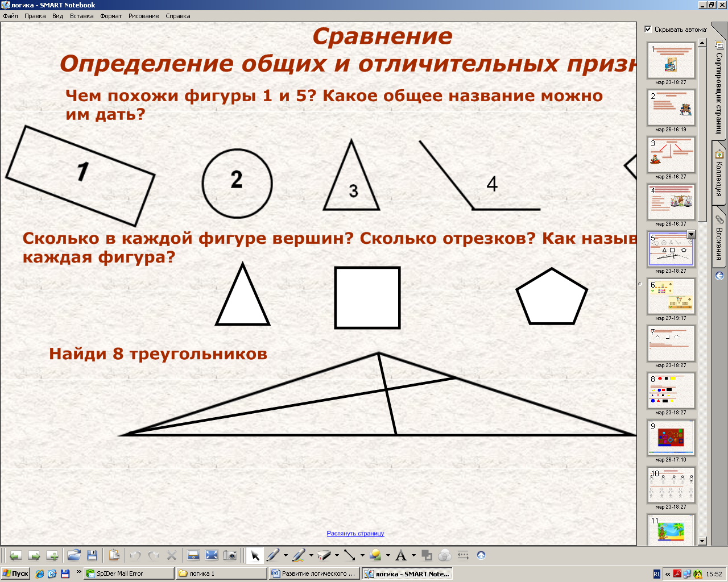Open Shapes dropdown arrow
The height and width of the screenshot is (582, 728).
[388, 556]
